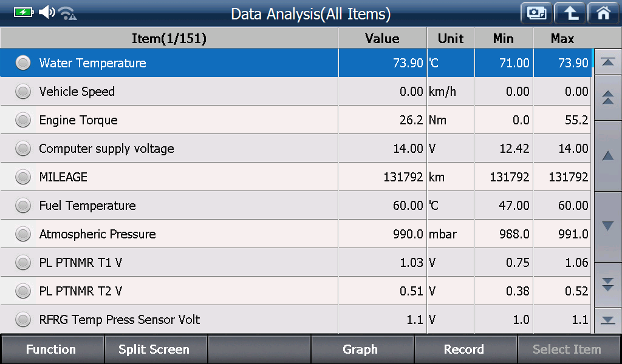
Task: Select the MILEAGE radio button
Action: 23,177
